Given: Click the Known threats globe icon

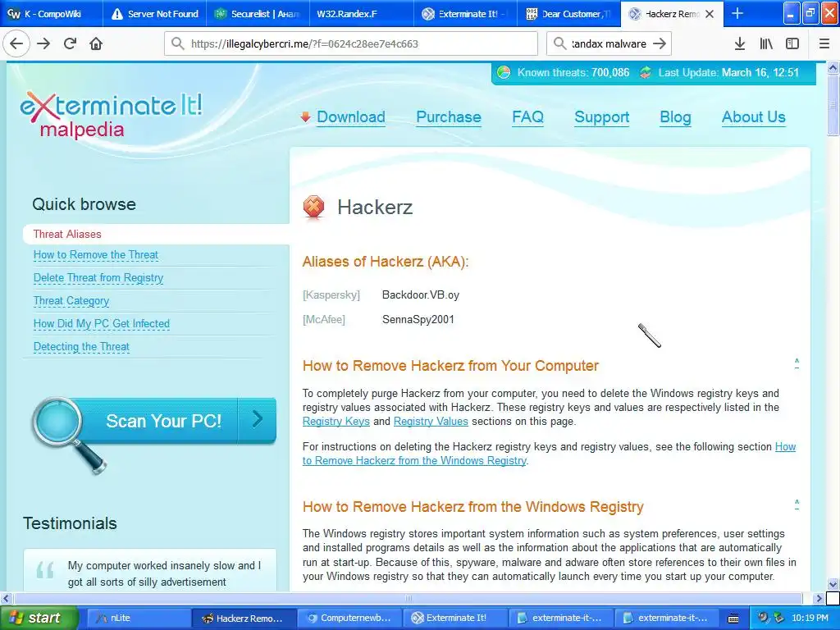Looking at the screenshot, I should (504, 72).
